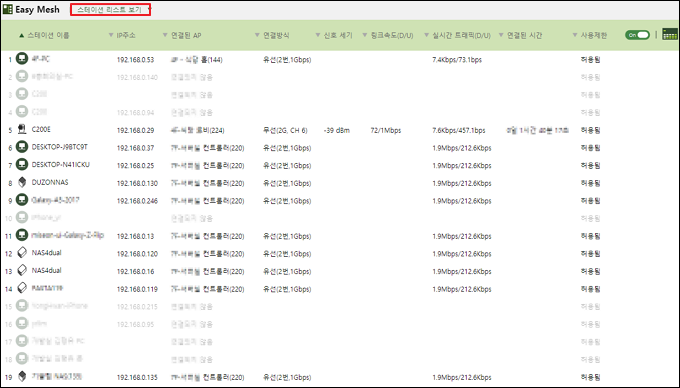Open the 연결된 시간 column sort arrow
The width and height of the screenshot is (680, 388).
click(x=501, y=36)
